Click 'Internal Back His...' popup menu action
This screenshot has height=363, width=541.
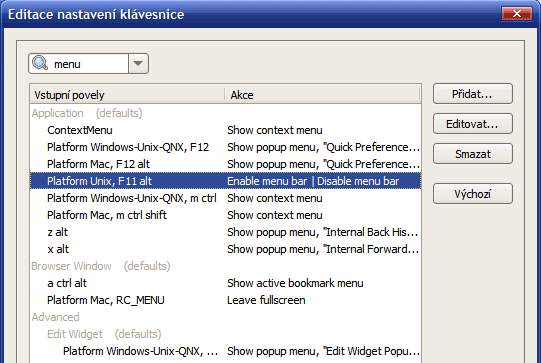[323, 232]
